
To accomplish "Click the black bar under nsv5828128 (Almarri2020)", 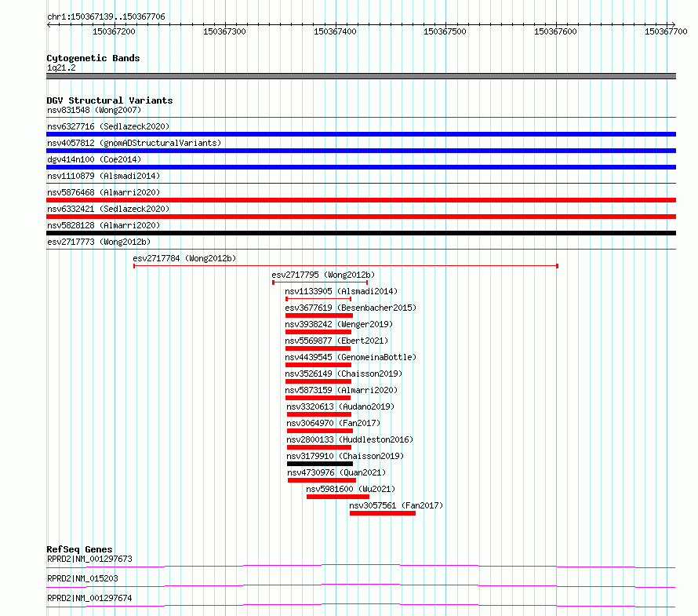I will point(361,233).
